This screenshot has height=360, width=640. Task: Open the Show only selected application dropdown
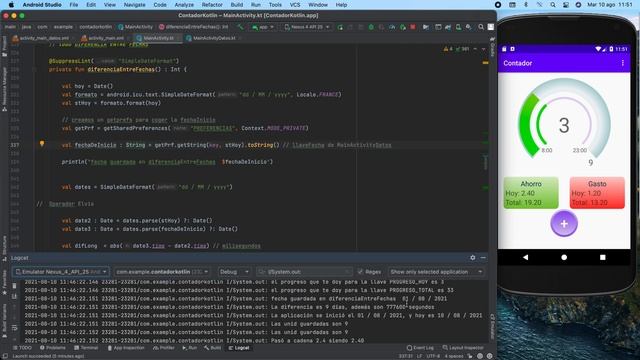436,271
